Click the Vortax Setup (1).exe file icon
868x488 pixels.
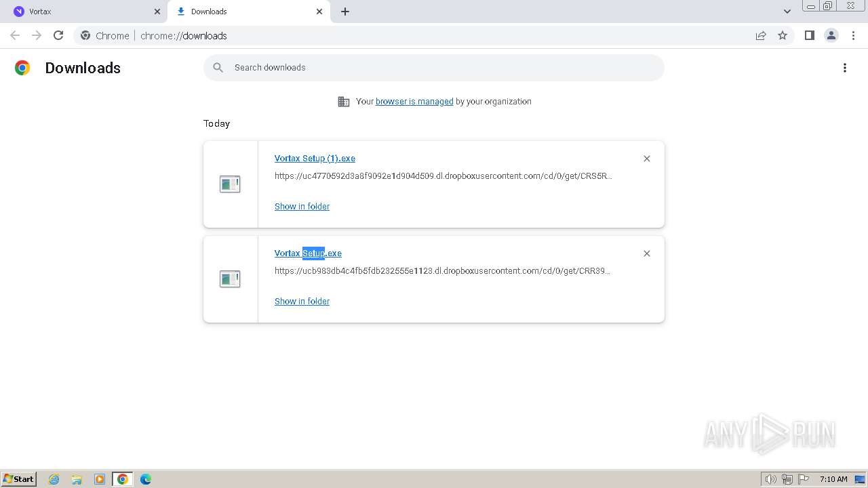coord(230,184)
